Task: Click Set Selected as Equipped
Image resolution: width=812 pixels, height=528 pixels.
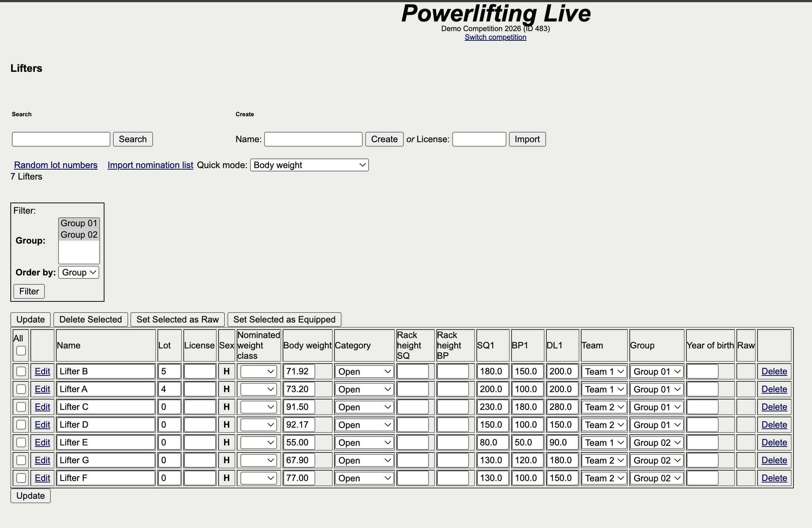Action: tap(284, 320)
